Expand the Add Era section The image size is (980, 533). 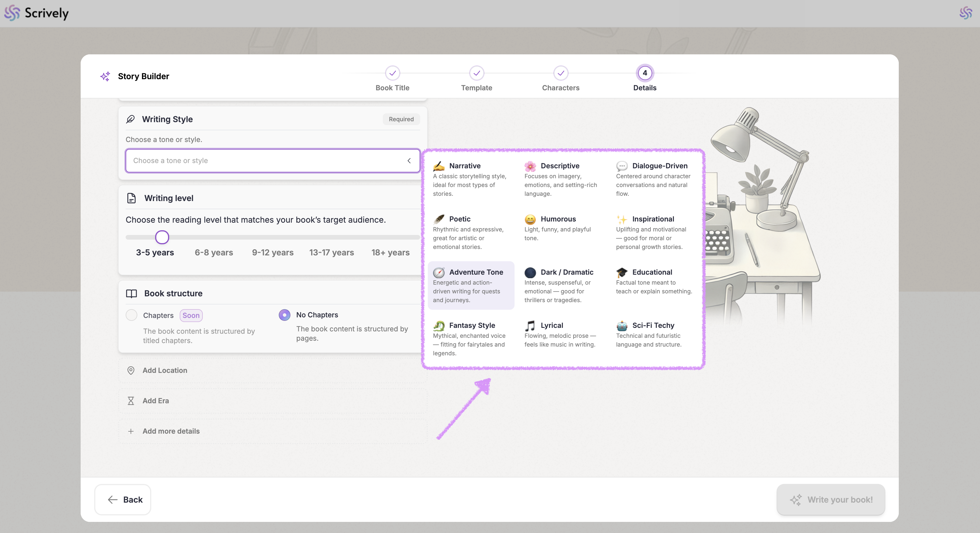pyautogui.click(x=156, y=401)
